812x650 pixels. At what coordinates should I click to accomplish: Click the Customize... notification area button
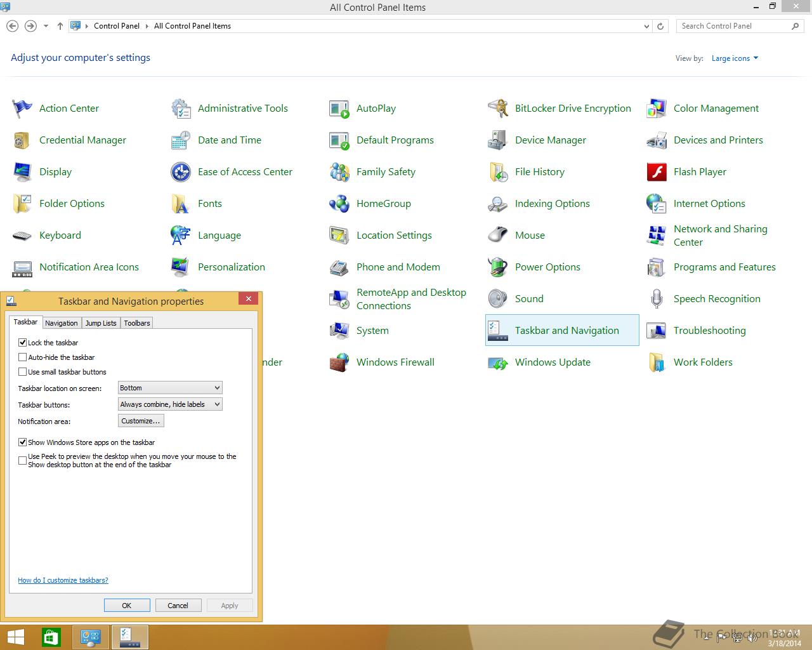tap(141, 421)
